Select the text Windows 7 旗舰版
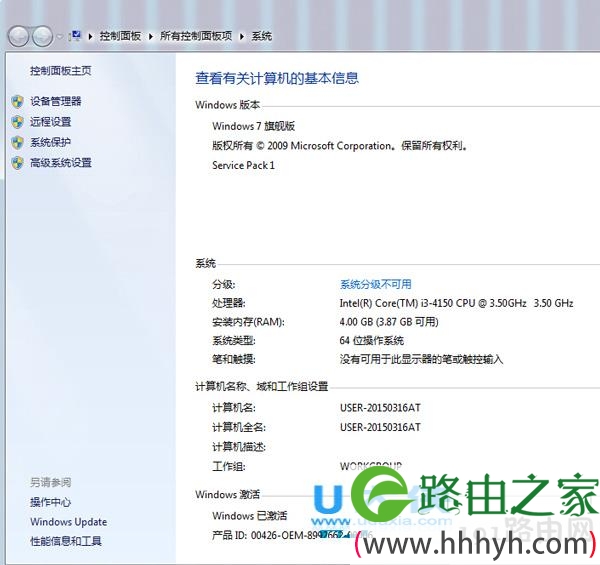Image resolution: width=600 pixels, height=565 pixels. [x=254, y=126]
